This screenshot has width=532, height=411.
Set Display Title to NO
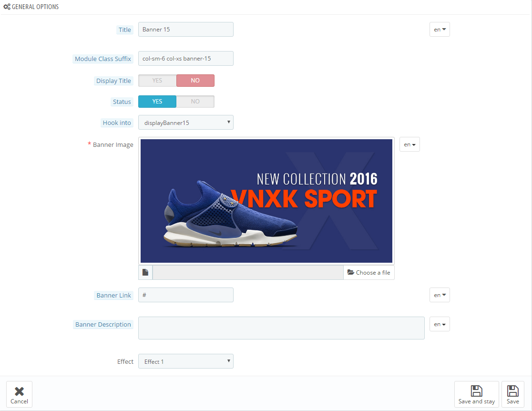pos(195,81)
